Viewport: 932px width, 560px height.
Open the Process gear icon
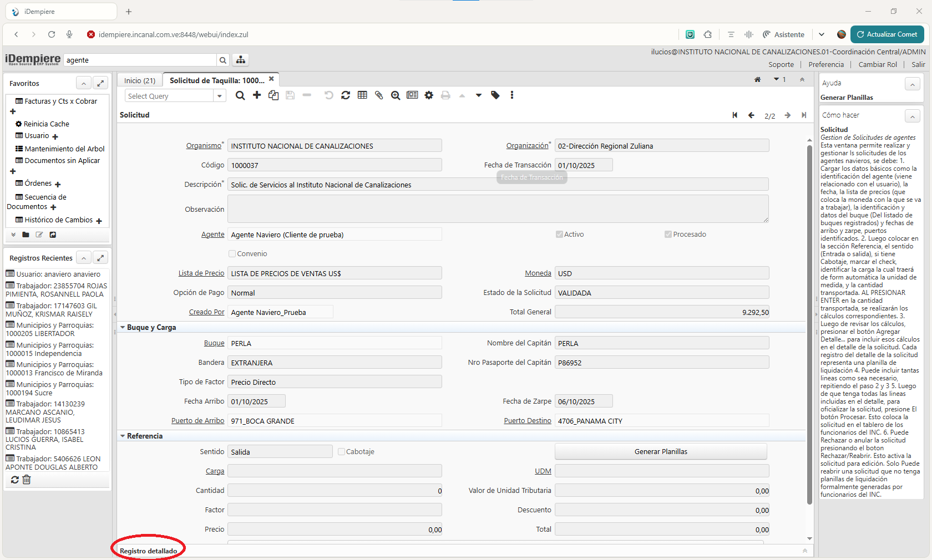coord(429,95)
